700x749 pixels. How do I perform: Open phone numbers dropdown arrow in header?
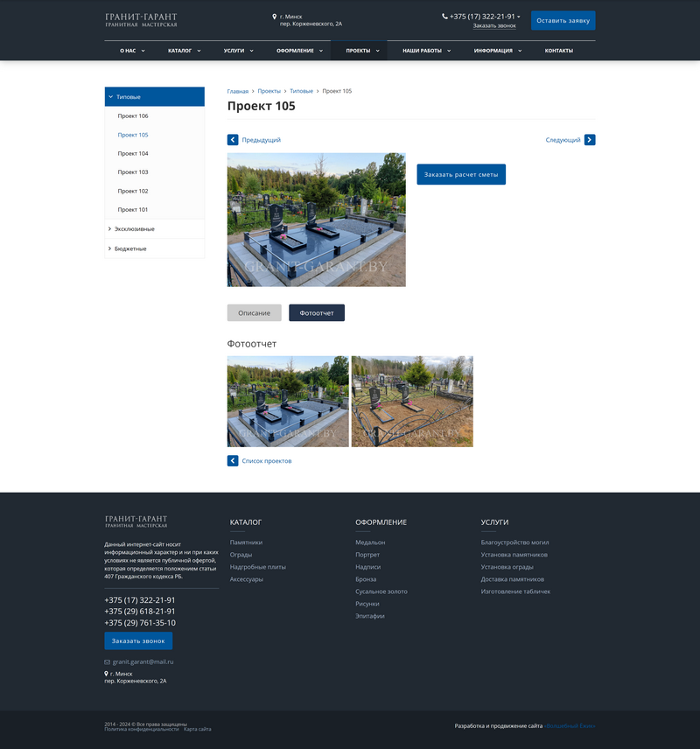(x=518, y=17)
